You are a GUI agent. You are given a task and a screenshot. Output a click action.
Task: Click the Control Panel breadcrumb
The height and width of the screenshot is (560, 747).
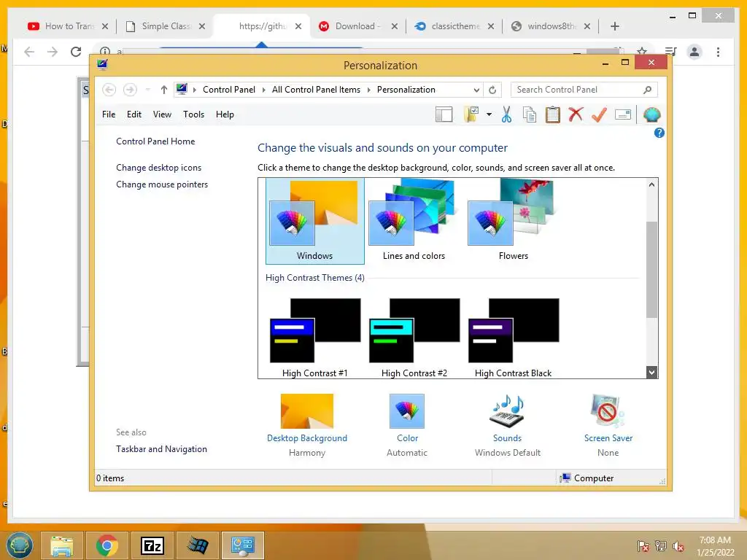(x=228, y=90)
